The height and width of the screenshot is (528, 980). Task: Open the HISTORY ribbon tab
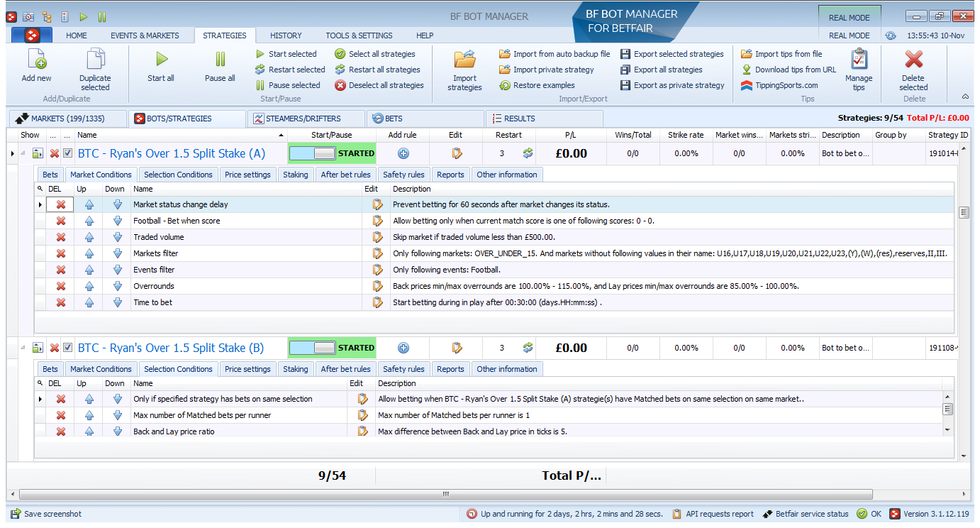pos(286,35)
